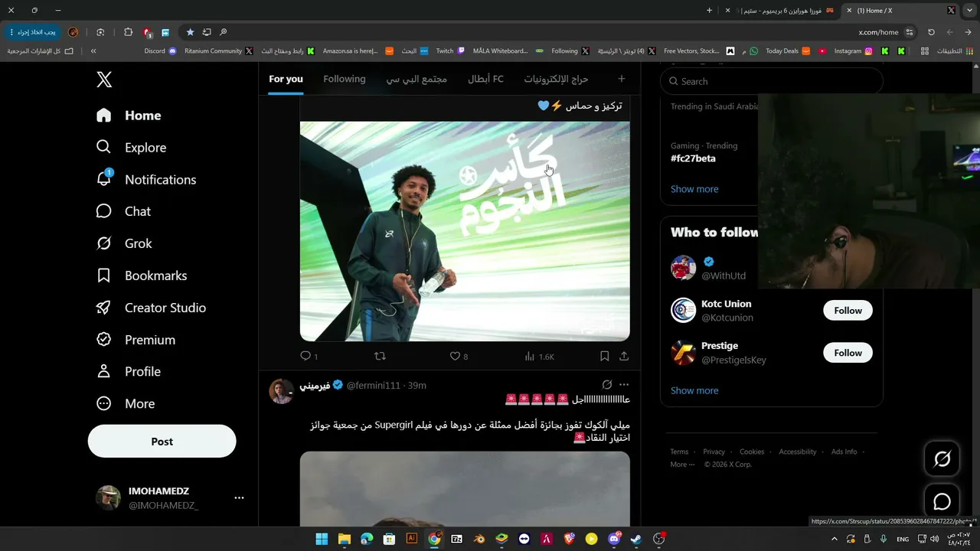Open the Windows Start menu
The width and height of the screenshot is (980, 551).
pyautogui.click(x=322, y=539)
